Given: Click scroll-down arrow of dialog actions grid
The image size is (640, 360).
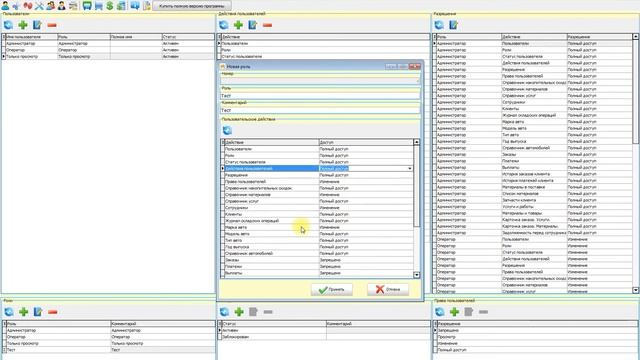Looking at the screenshot, I should 416,275.
